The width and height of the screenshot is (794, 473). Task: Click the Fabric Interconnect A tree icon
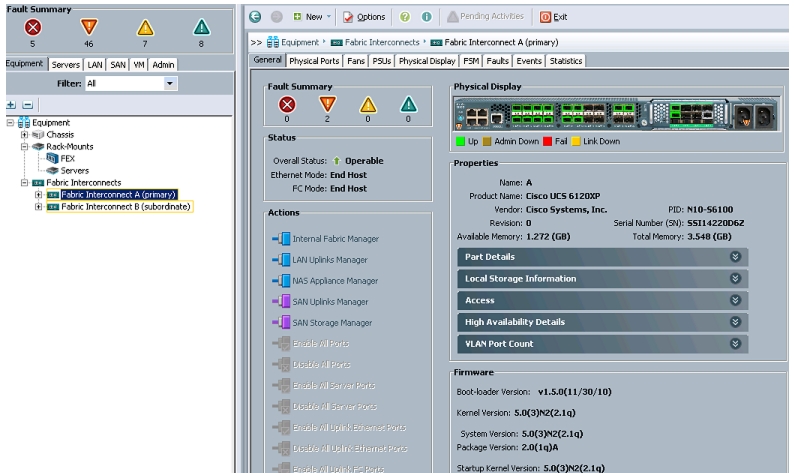click(53, 194)
